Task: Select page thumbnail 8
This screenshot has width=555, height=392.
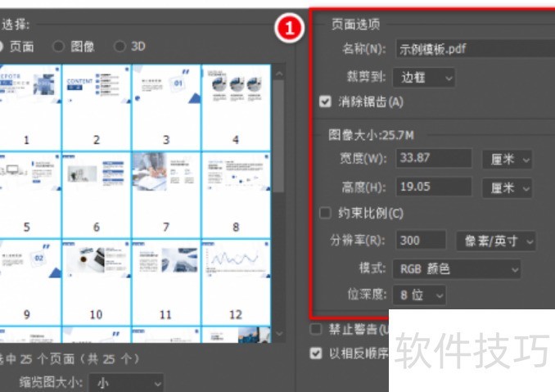Action: pyautogui.click(x=236, y=195)
